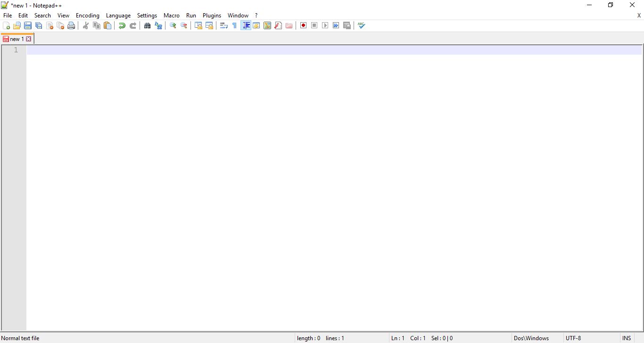Screen dimensions: 644x343
Task: Paste from the clipboard
Action: pyautogui.click(x=107, y=25)
